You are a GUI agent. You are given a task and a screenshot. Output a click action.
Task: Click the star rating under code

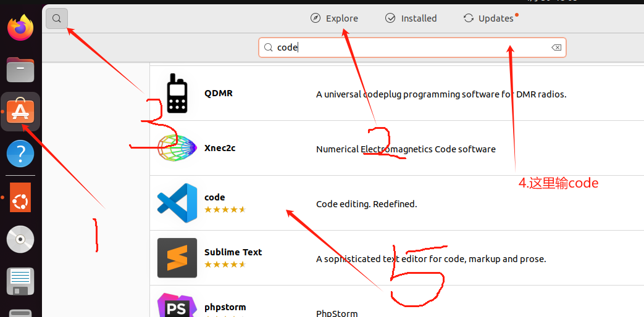pos(225,210)
